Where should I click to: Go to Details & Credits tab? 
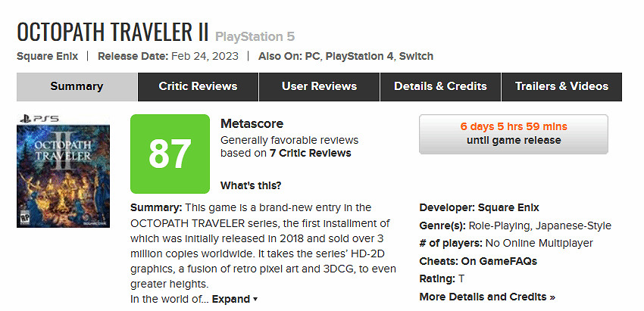440,86
